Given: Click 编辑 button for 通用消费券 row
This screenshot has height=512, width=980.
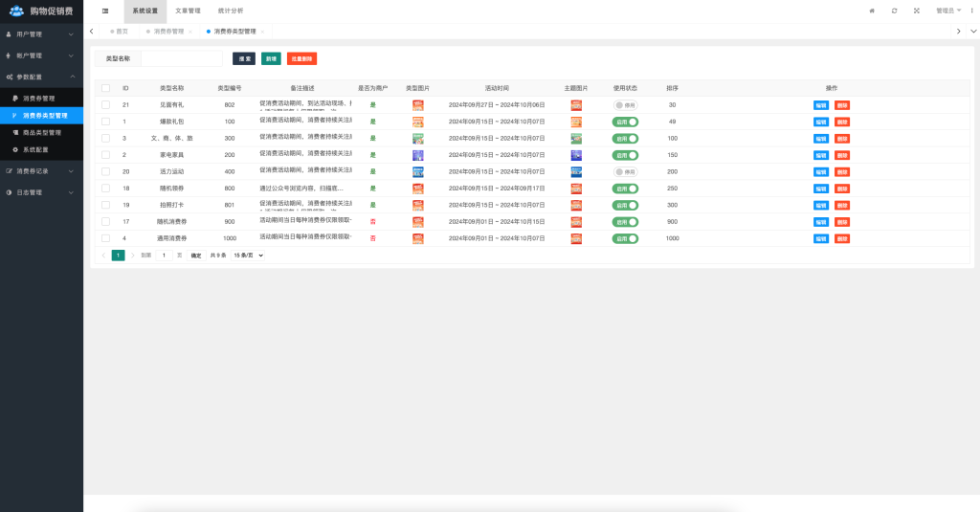Looking at the screenshot, I should coord(821,238).
